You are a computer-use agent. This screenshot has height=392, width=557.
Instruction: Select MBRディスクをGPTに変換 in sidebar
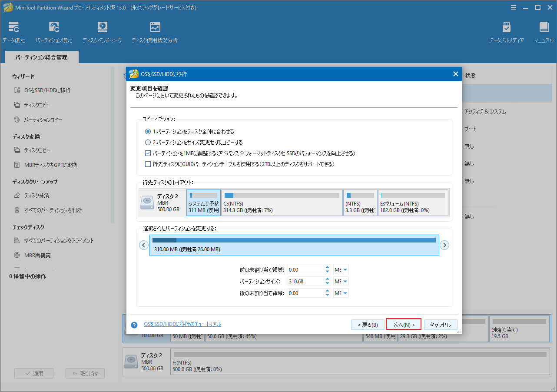(x=51, y=165)
